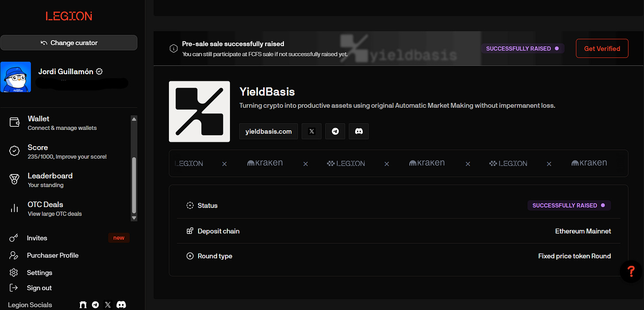Image resolution: width=644 pixels, height=310 pixels.
Task: Click the YieldBasis project logo
Action: [199, 111]
